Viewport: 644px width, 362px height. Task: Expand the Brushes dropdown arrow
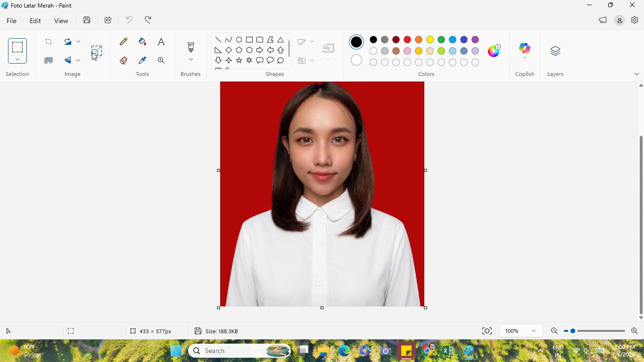coord(191,59)
